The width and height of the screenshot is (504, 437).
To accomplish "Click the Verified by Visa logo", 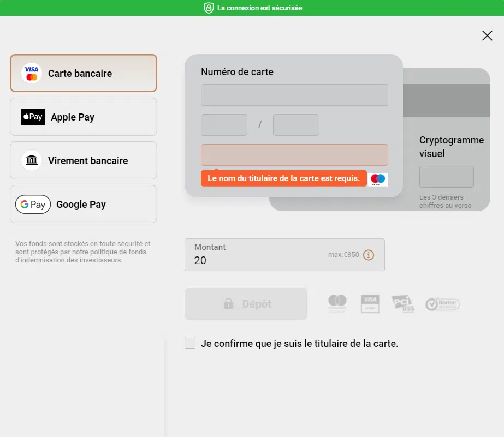I will coord(370,304).
